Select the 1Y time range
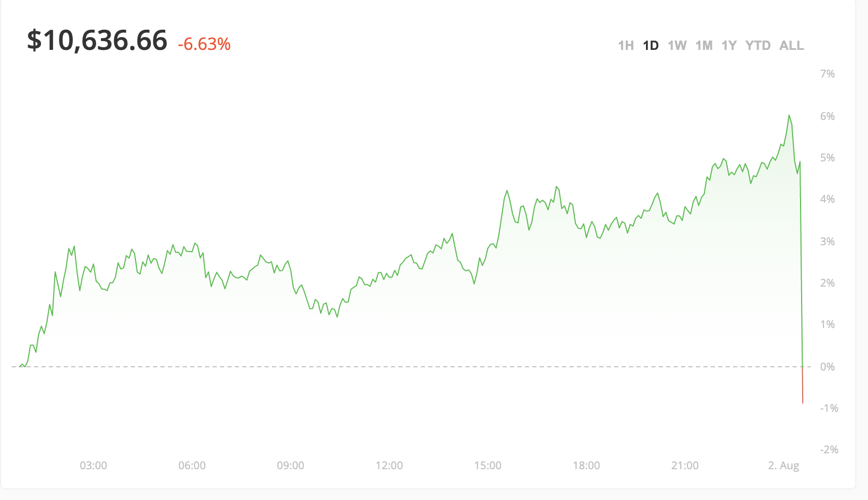The height and width of the screenshot is (500, 868). 729,46
